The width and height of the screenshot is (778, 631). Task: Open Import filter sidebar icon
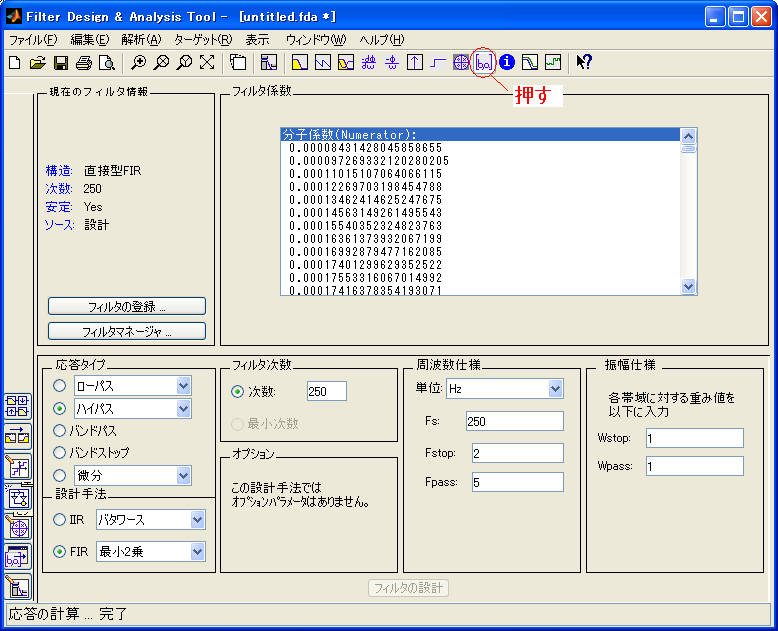pyautogui.click(x=18, y=557)
